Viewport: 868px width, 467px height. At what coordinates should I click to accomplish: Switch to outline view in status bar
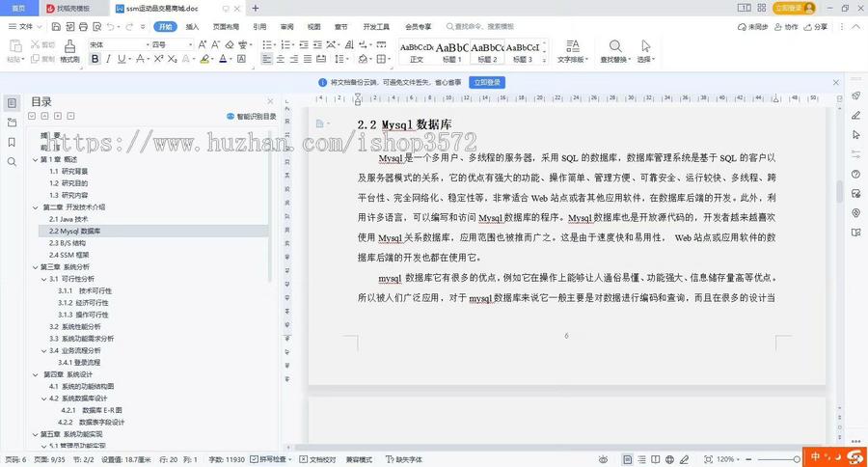click(641, 459)
